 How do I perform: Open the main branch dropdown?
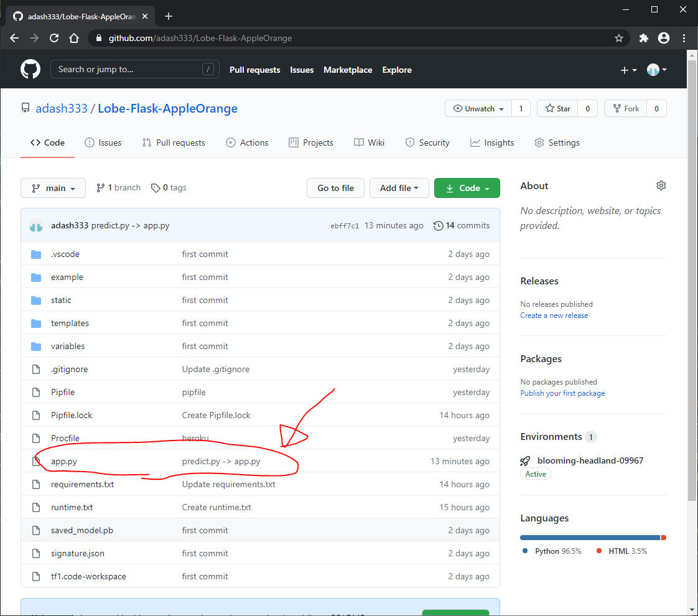tap(53, 188)
